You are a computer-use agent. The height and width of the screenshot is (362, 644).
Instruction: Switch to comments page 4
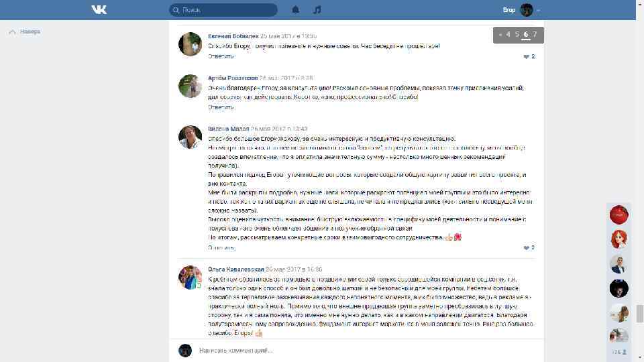pyautogui.click(x=508, y=34)
